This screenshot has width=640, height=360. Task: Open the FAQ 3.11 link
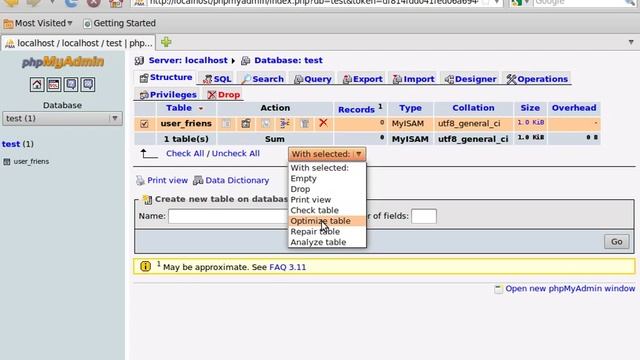[x=287, y=267]
